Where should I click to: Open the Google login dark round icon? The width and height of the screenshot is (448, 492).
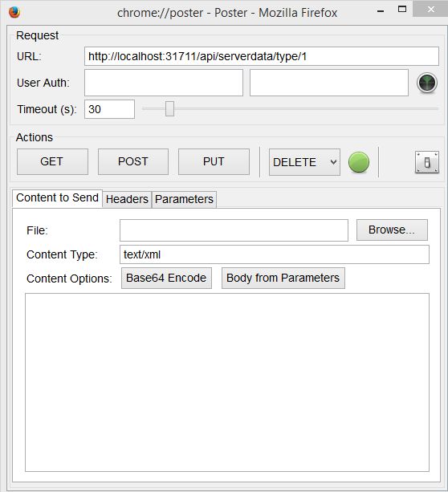[426, 83]
